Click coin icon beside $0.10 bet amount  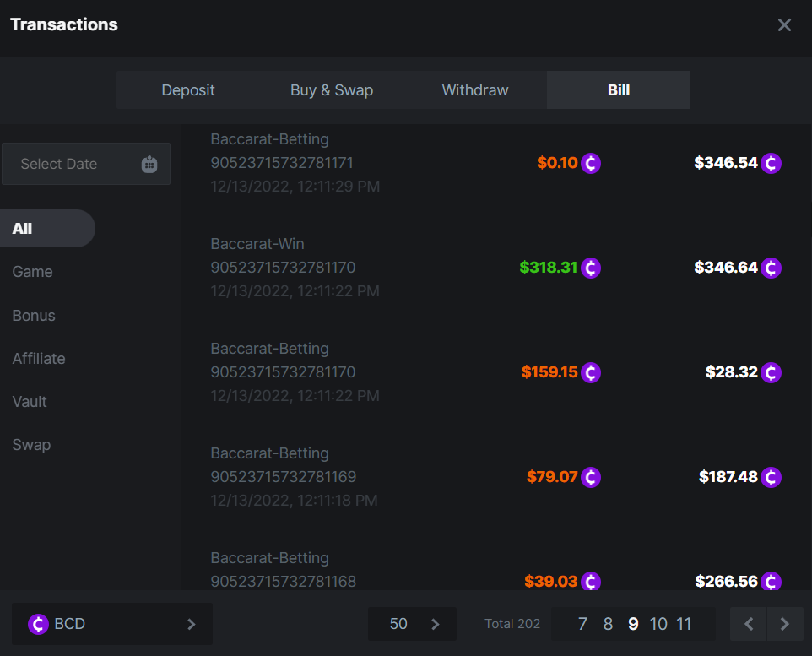coord(591,163)
